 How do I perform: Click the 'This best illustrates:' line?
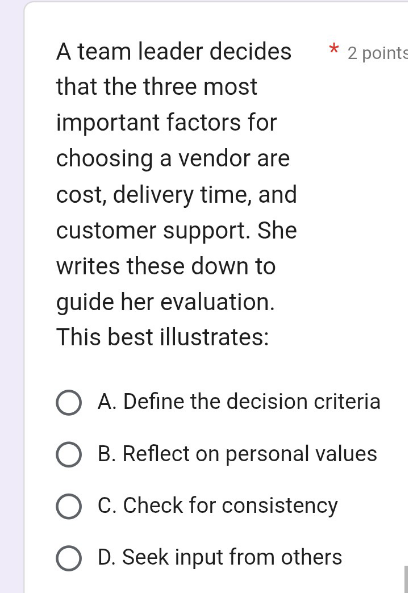point(163,337)
